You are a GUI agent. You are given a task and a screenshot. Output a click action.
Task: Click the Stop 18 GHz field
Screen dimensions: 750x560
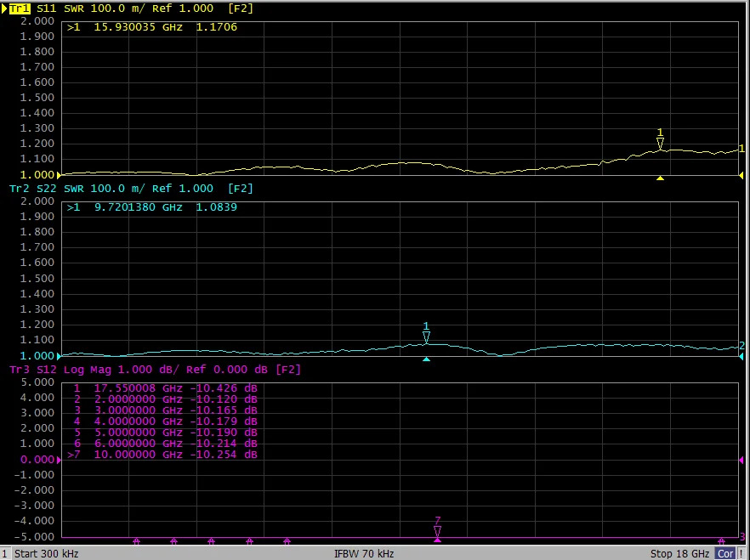[679, 553]
